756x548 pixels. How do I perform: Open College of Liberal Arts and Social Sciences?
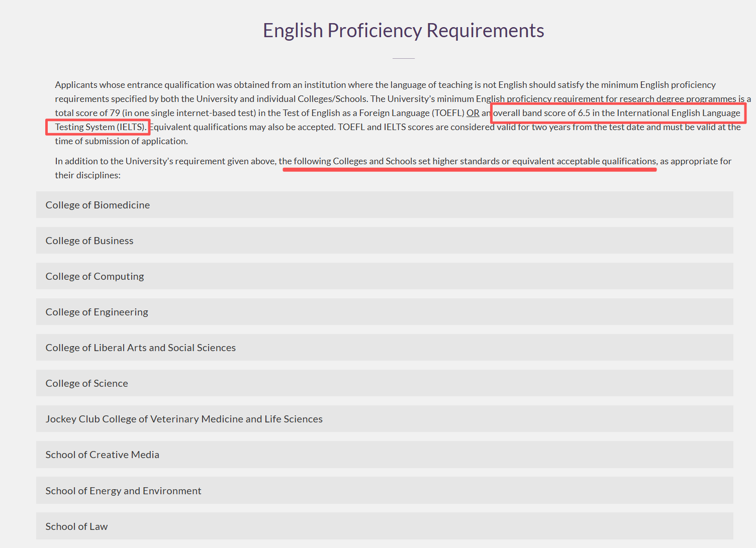point(385,347)
